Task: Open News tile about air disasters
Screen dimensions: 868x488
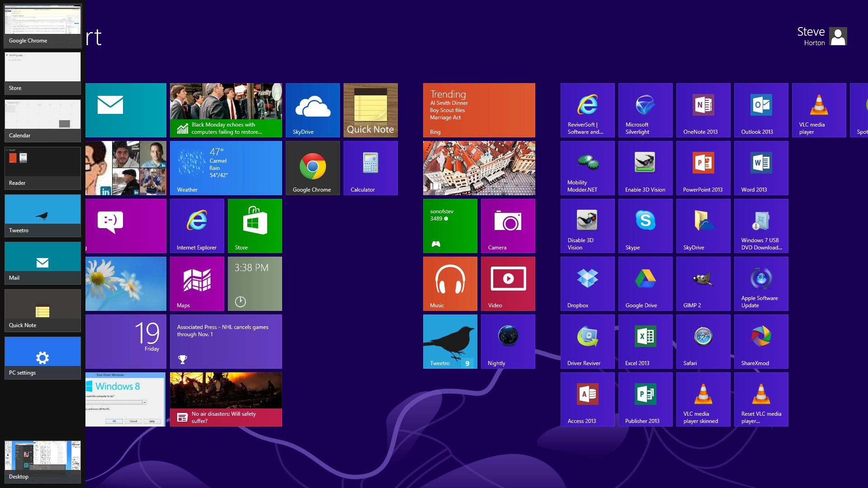Action: (x=226, y=399)
